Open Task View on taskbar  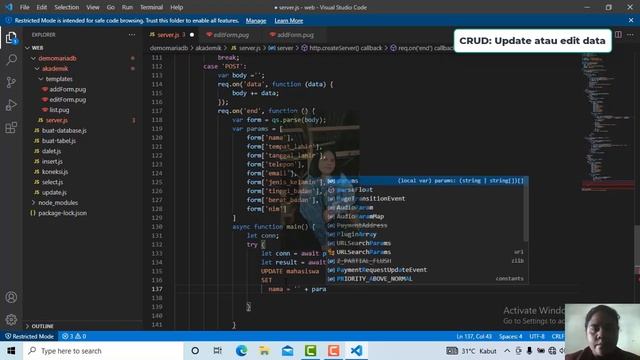218,351
